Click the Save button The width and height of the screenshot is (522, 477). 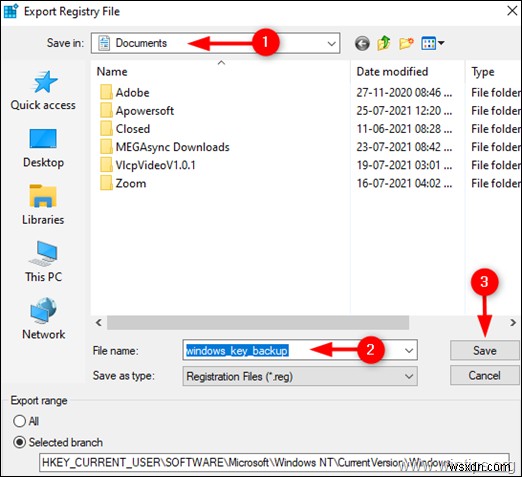[485, 350]
